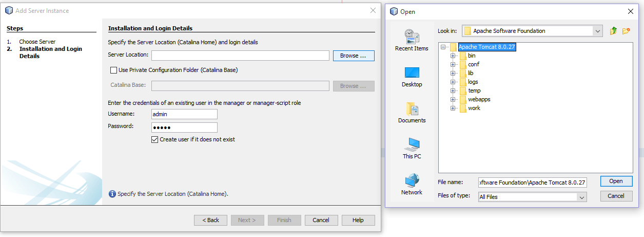Go to Documents folder shortcut
The image size is (644, 237).
412,108
